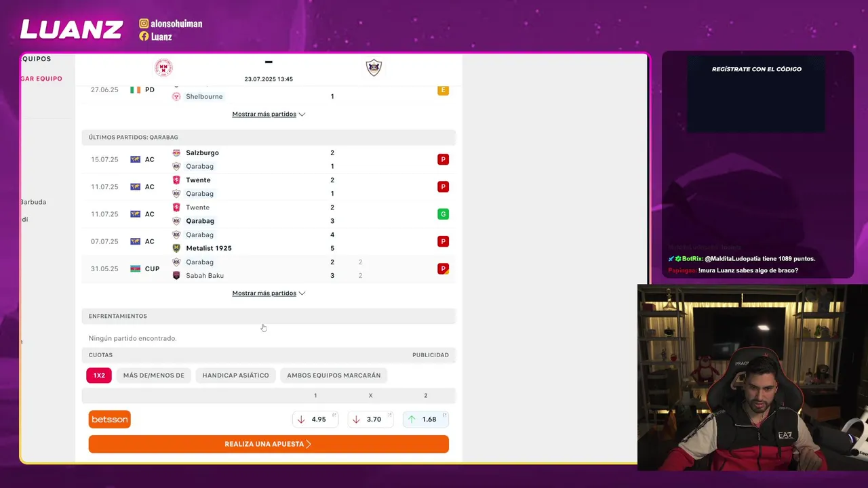This screenshot has width=868, height=488.
Task: Click the 1.68 away win odds
Action: tap(426, 420)
